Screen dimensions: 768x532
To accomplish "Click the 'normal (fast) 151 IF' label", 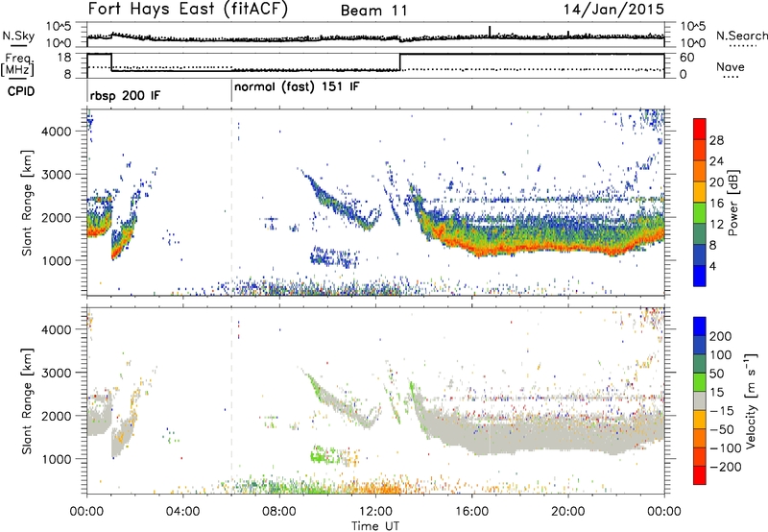I will (297, 87).
